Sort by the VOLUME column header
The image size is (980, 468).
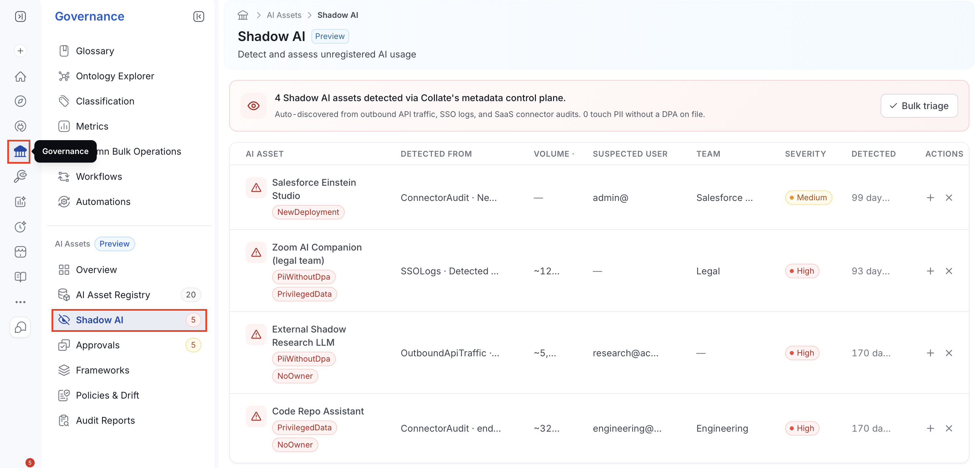[554, 154]
